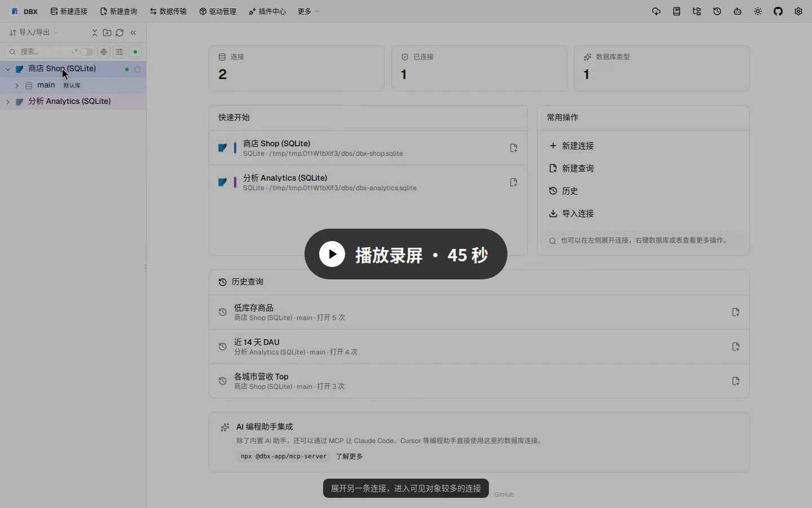
Task: Collapse the 商店 Shop (SQLite) connection
Action: pyautogui.click(x=8, y=69)
